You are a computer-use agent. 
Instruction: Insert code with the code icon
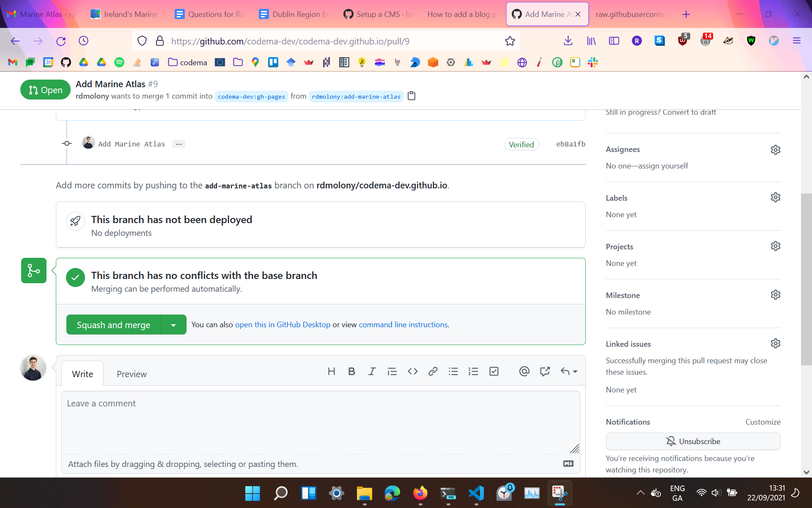tap(412, 371)
